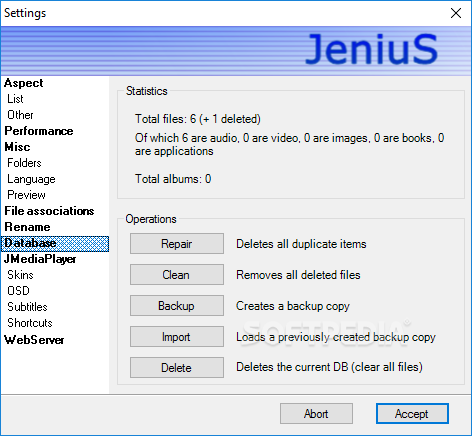Close the Settings window
472x436 pixels.
tap(456, 13)
